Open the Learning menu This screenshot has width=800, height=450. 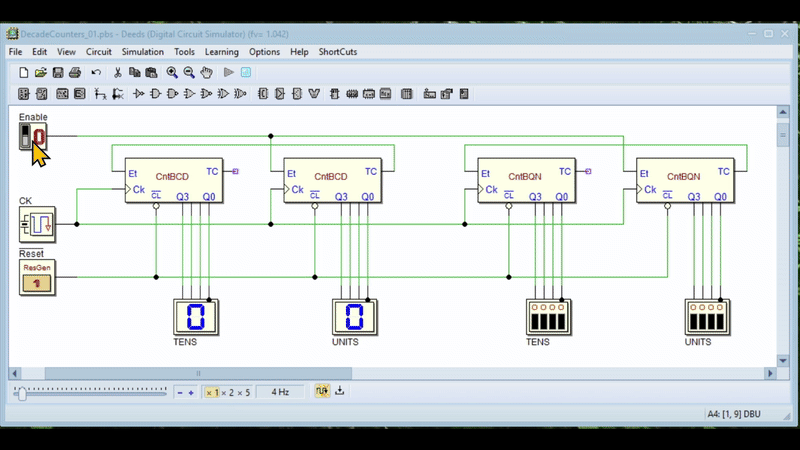click(221, 52)
